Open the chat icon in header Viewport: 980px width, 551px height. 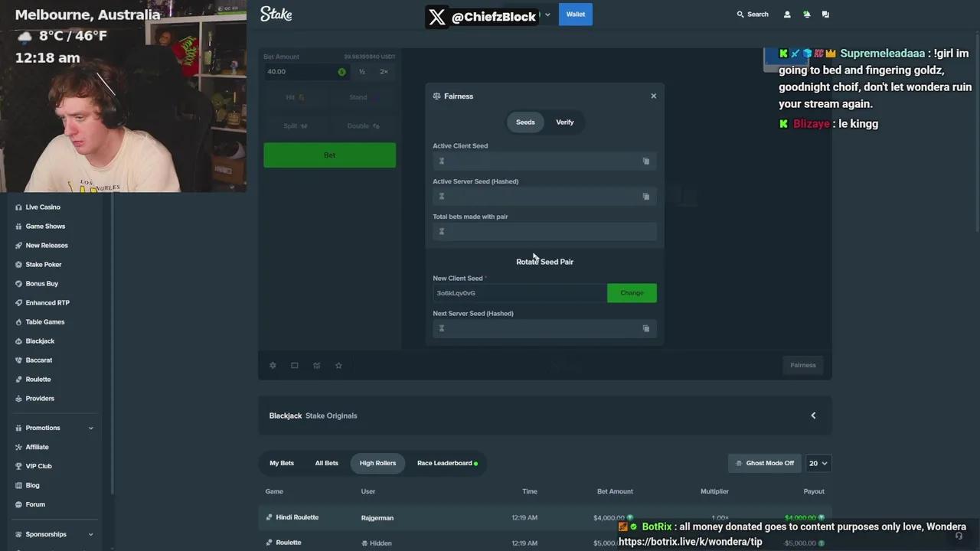(825, 15)
